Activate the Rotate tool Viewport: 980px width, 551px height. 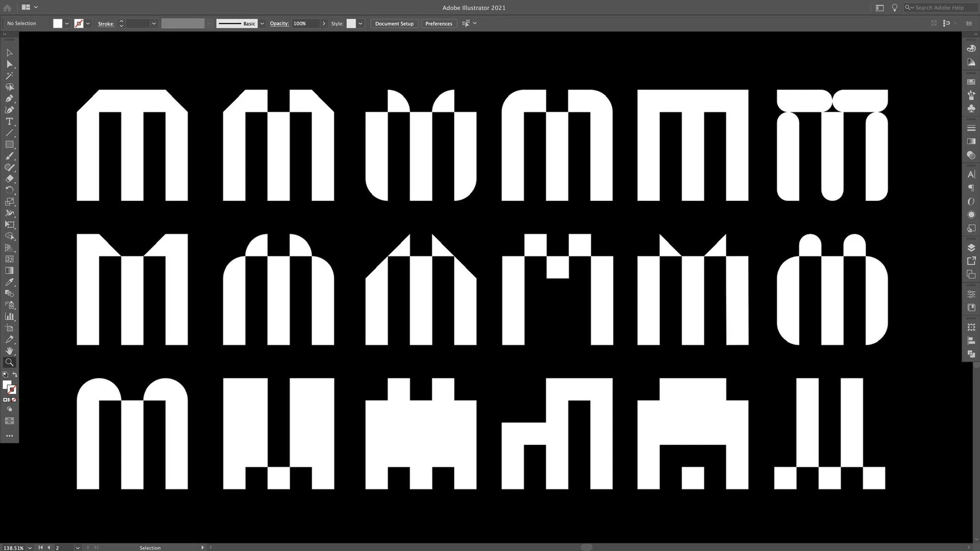(9, 190)
